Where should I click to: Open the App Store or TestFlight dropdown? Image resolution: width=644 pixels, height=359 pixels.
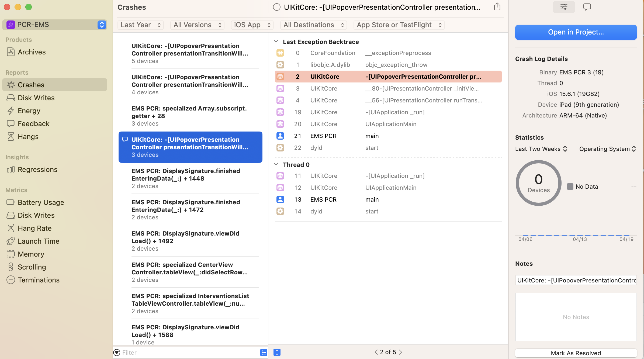coord(399,25)
